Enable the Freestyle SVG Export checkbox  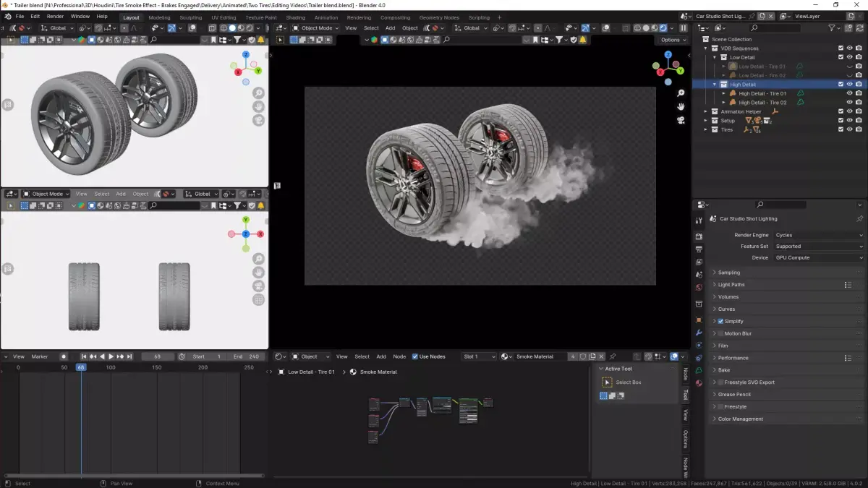tap(720, 382)
